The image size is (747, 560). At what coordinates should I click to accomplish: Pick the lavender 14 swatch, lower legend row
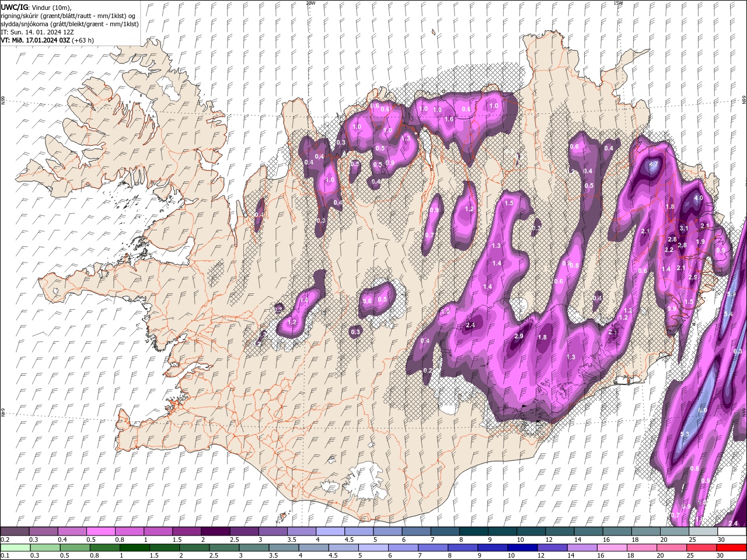(x=581, y=547)
